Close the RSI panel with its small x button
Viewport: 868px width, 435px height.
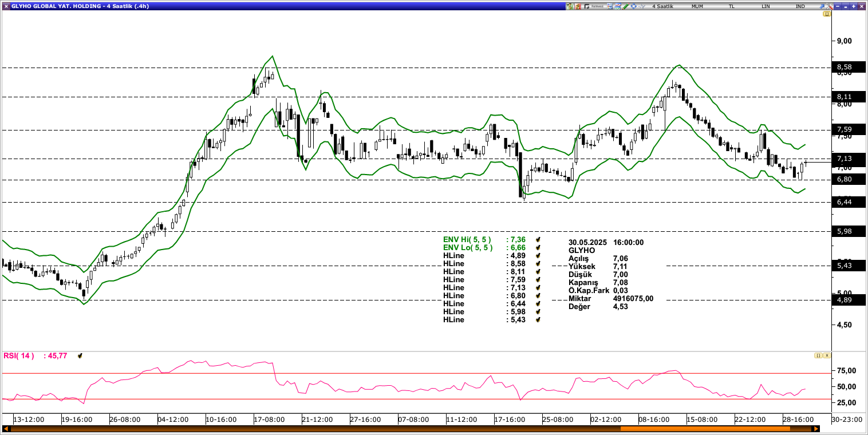(x=827, y=355)
